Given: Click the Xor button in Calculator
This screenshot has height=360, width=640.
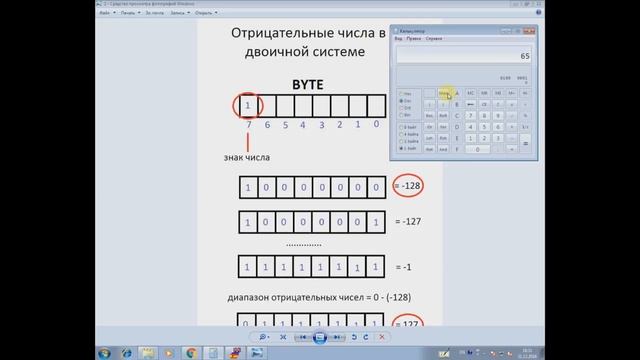Looking at the screenshot, I should coord(443,127).
